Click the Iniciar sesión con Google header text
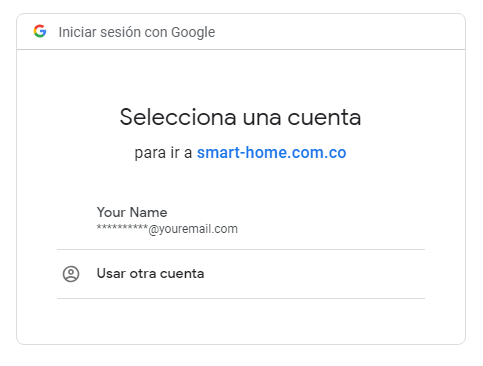 coord(137,32)
